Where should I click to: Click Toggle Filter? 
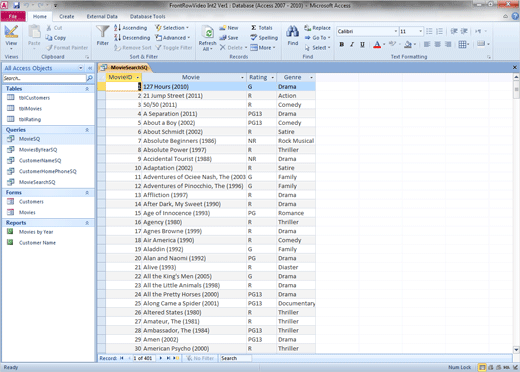pos(174,48)
